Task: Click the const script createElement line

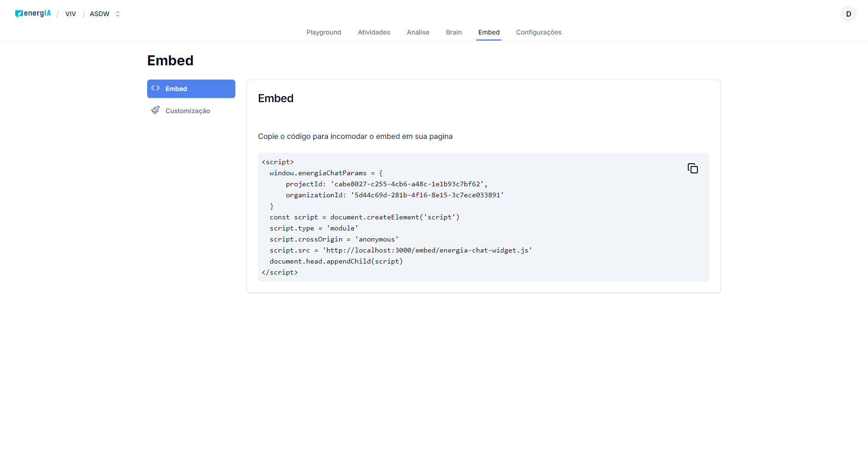Action: click(x=365, y=217)
